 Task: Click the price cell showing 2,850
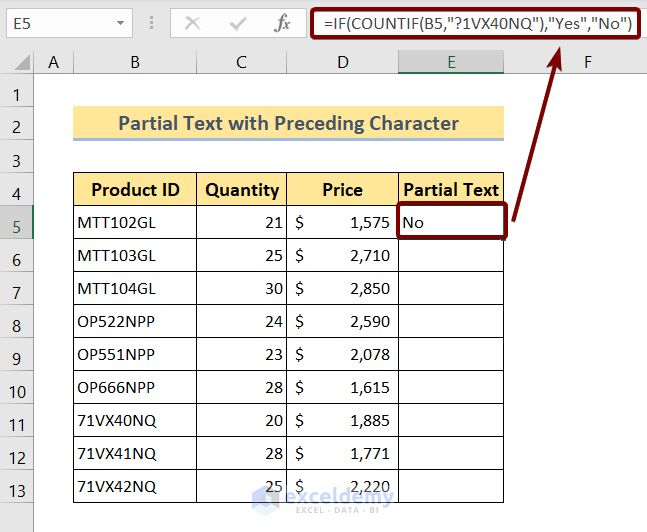click(x=342, y=288)
